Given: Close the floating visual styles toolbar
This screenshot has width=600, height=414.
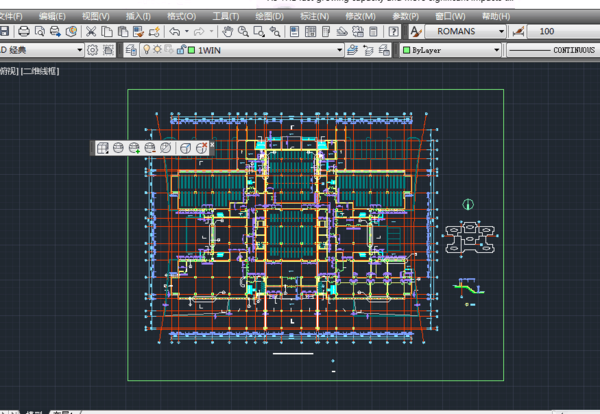Looking at the screenshot, I should [x=212, y=146].
